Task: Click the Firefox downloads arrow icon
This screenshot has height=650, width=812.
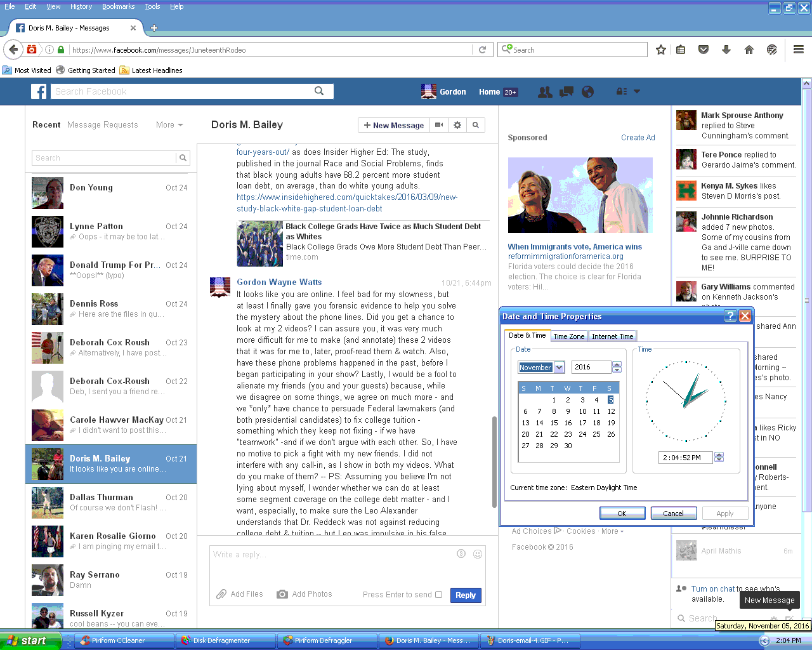Action: click(x=726, y=50)
